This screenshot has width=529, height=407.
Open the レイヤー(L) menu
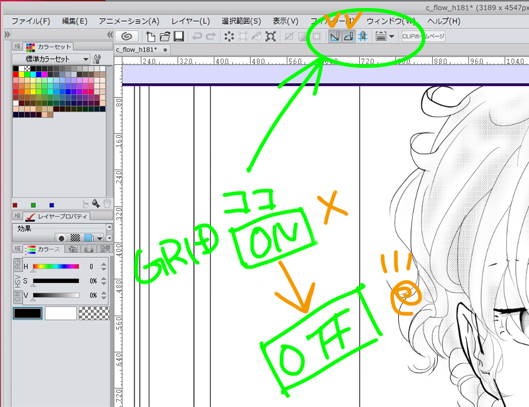tap(191, 21)
